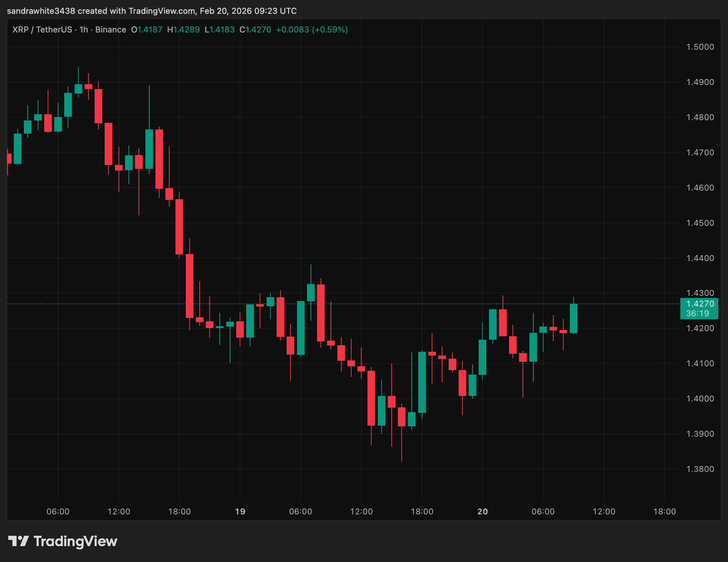Click the date label 20 on the time axis

pos(482,512)
